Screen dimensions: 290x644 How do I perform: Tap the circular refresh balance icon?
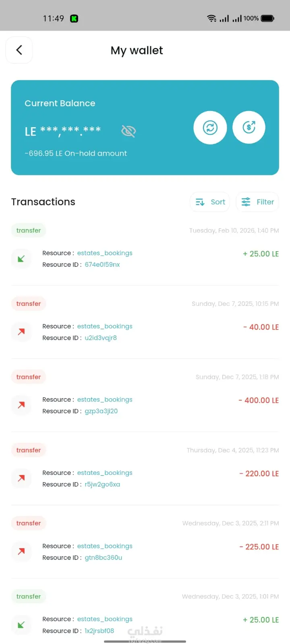[210, 128]
